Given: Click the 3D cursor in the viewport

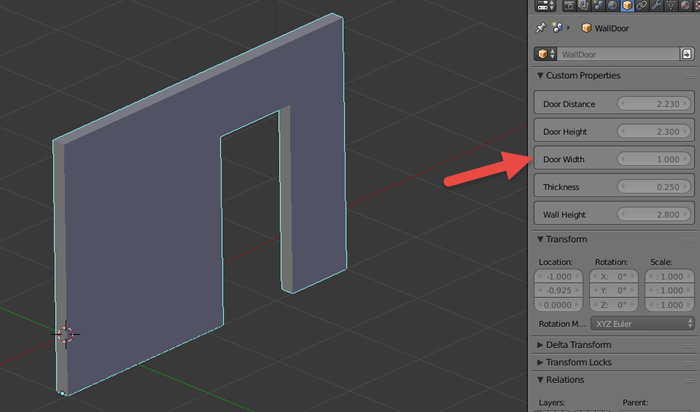Looking at the screenshot, I should click(66, 334).
